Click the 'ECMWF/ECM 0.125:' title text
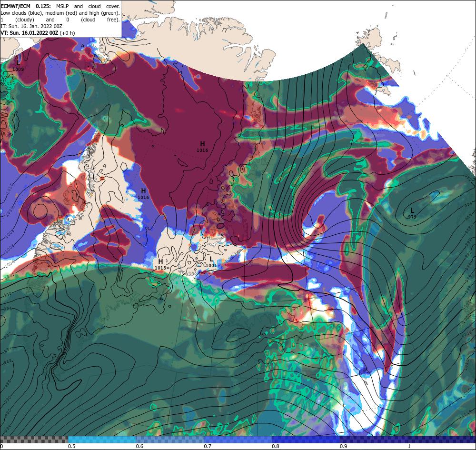The width and height of the screenshot is (476, 450). coord(27,6)
